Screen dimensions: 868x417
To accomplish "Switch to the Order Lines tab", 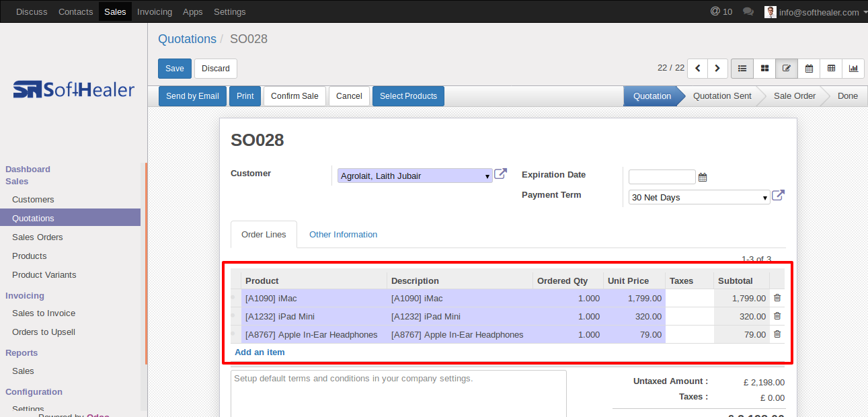I will click(264, 235).
